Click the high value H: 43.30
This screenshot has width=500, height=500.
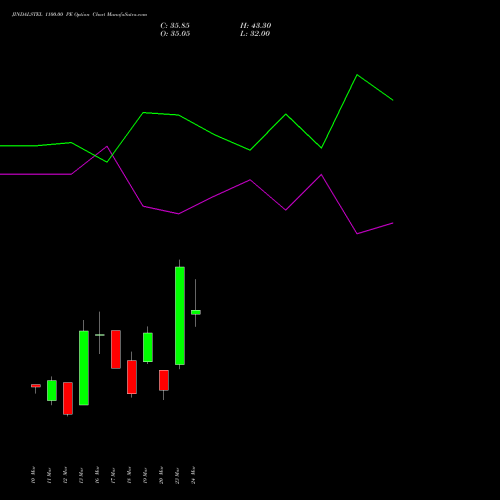click(x=256, y=26)
